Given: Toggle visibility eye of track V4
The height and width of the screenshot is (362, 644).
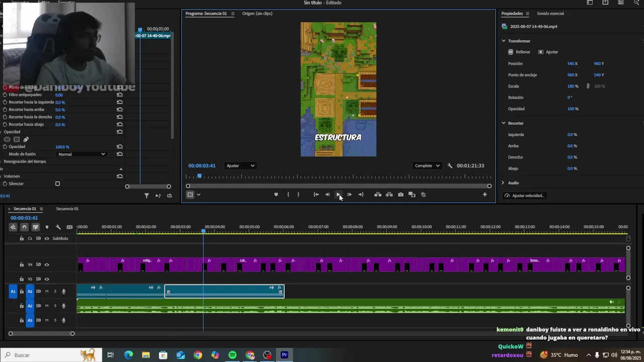Looking at the screenshot, I should pos(47,264).
